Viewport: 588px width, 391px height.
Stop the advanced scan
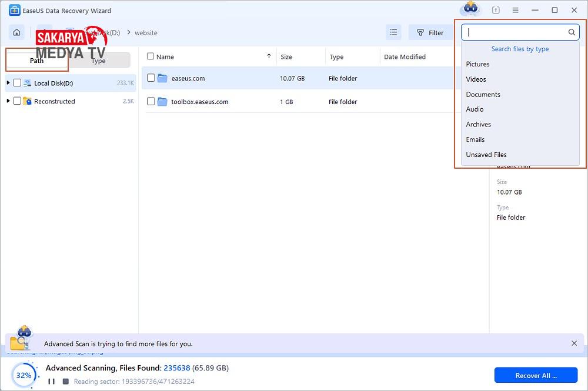[x=65, y=382]
